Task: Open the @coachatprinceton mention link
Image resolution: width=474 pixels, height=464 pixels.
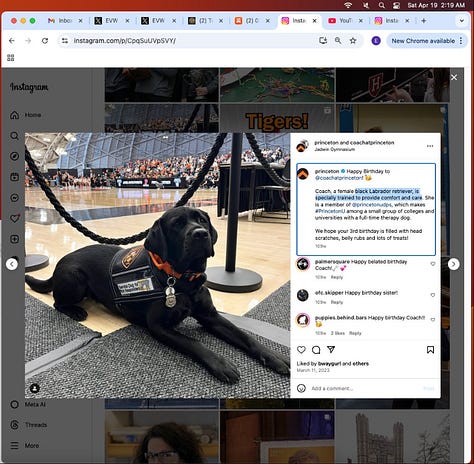Action: tap(339, 178)
